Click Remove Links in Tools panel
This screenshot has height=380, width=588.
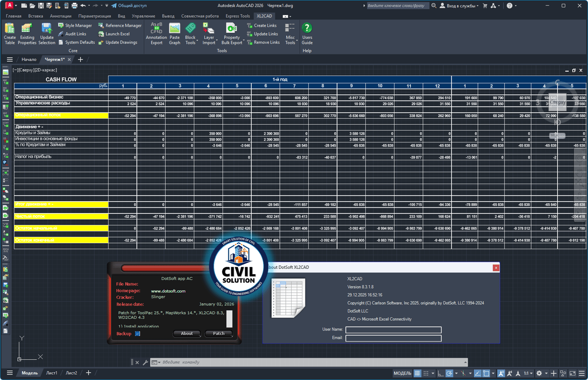tap(263, 42)
